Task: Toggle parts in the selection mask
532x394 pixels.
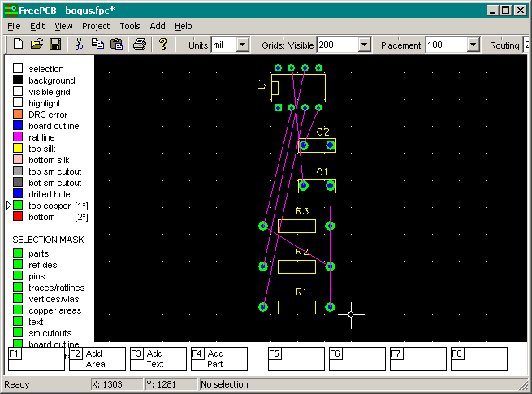Action: (18, 253)
